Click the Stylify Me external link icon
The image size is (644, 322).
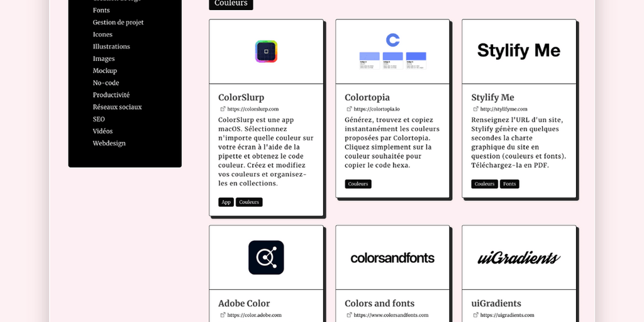476,109
